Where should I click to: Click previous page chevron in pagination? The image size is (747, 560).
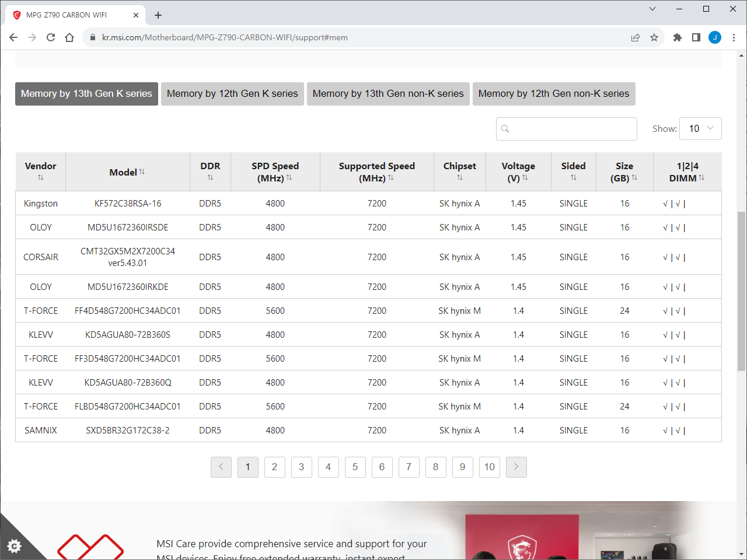[x=221, y=467]
